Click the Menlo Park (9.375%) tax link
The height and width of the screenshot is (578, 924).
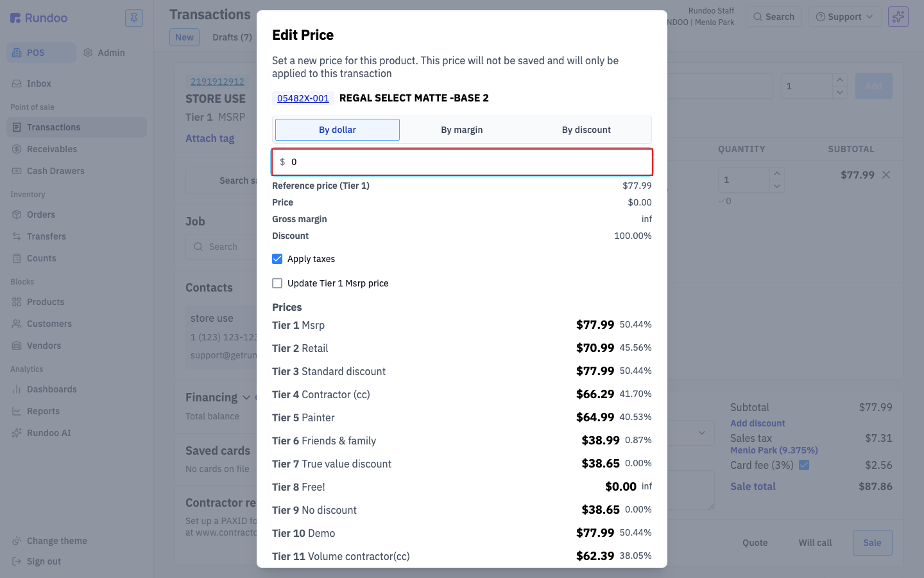pyautogui.click(x=774, y=450)
